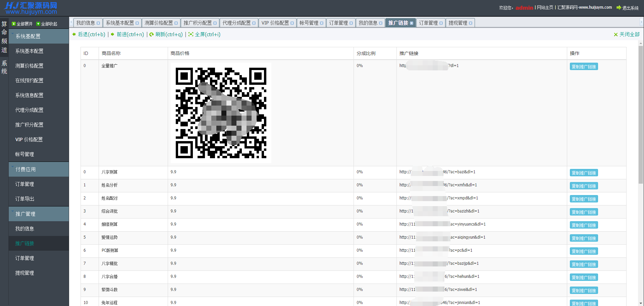This screenshot has height=306, width=644.
Task: Open 系统信息配置 in sidebar
Action: point(39,95)
